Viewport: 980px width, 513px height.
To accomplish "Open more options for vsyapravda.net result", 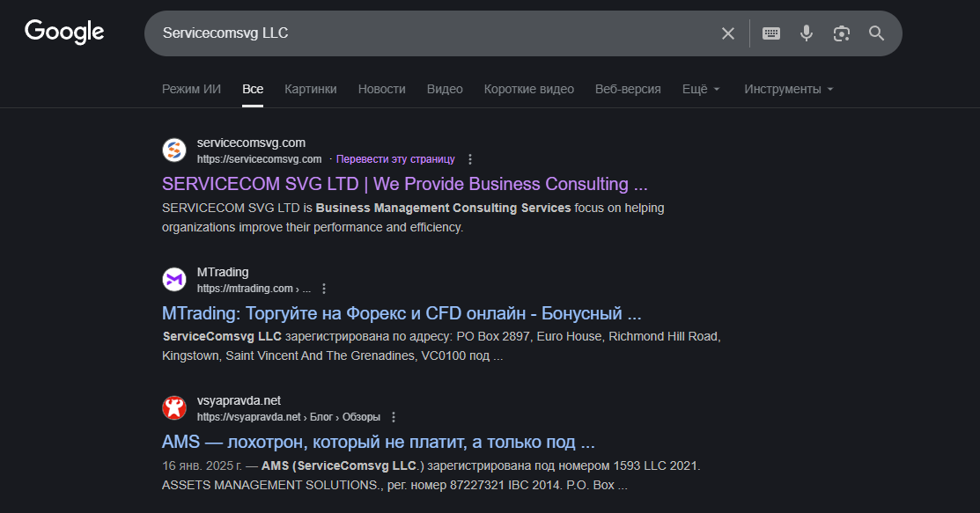I will (x=394, y=417).
